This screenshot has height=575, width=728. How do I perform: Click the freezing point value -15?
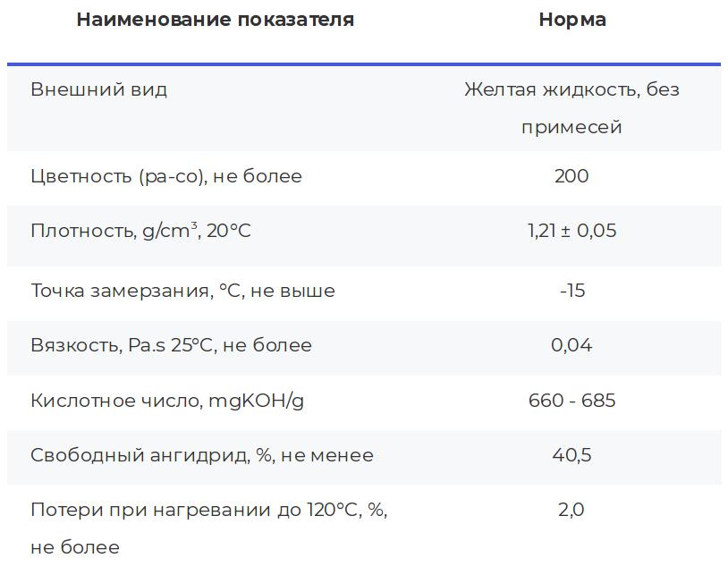572,291
